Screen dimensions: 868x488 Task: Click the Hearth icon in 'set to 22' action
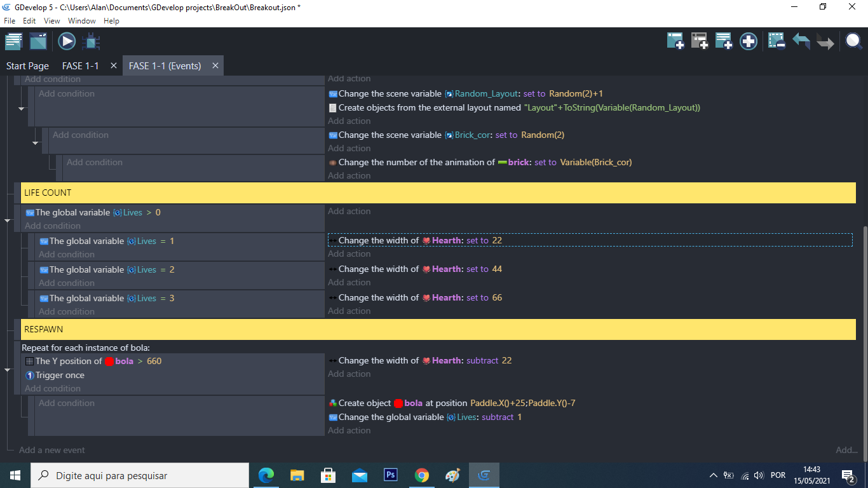coord(426,241)
